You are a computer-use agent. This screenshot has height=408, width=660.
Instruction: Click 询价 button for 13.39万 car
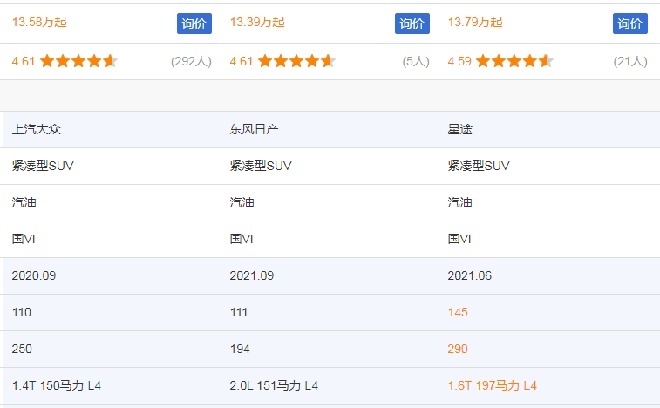pyautogui.click(x=412, y=23)
